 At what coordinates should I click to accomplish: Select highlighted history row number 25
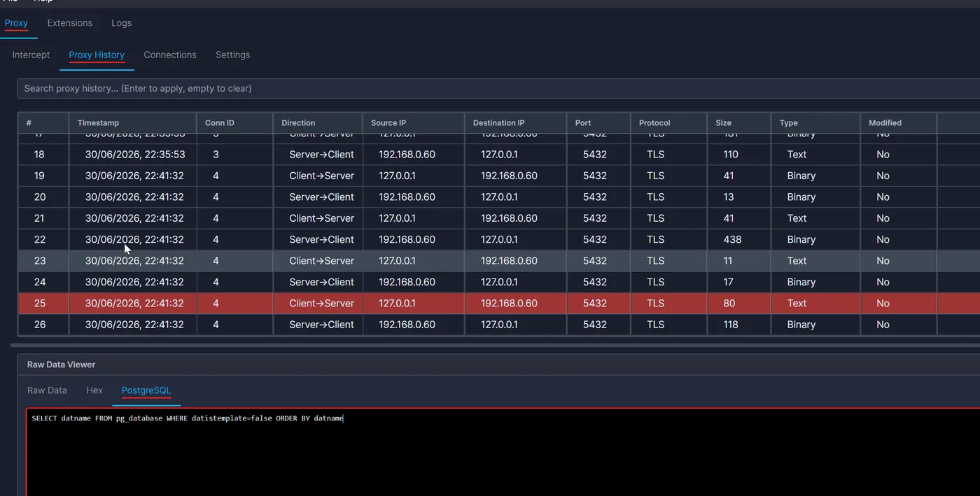498,304
